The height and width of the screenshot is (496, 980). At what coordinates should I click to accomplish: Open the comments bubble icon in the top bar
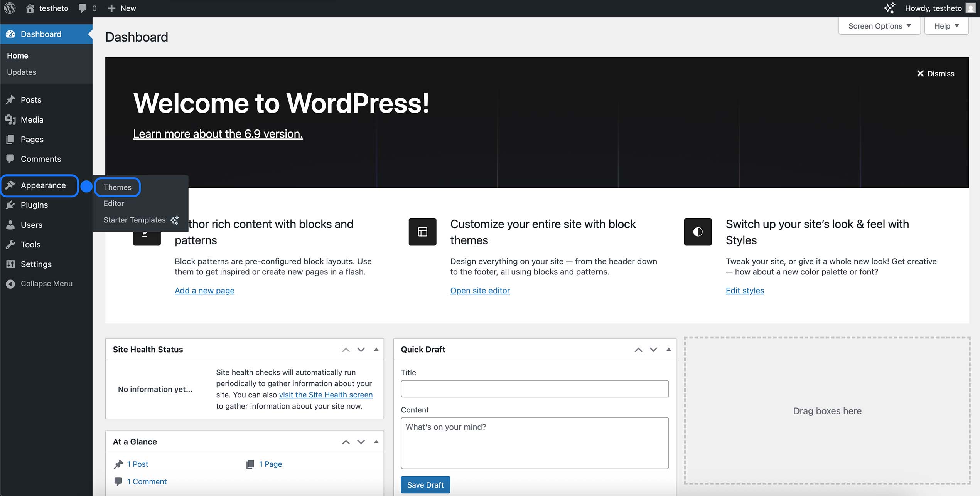tap(83, 8)
